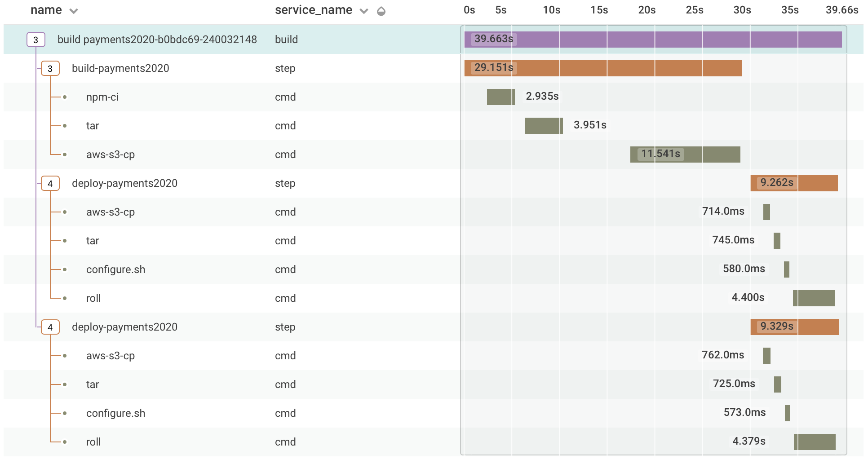The width and height of the screenshot is (868, 468).
Task: Collapse the first deploy-payments2020 step (9.262s)
Action: (50, 183)
